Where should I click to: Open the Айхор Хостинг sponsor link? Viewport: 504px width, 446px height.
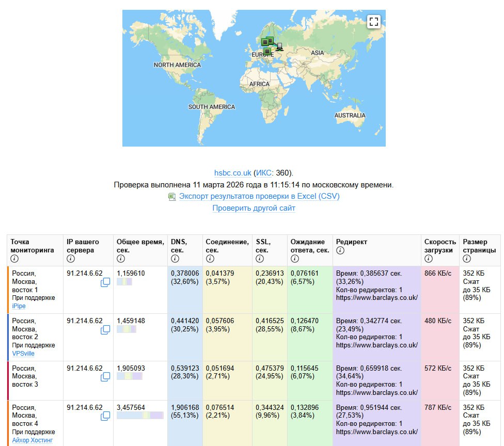click(31, 440)
